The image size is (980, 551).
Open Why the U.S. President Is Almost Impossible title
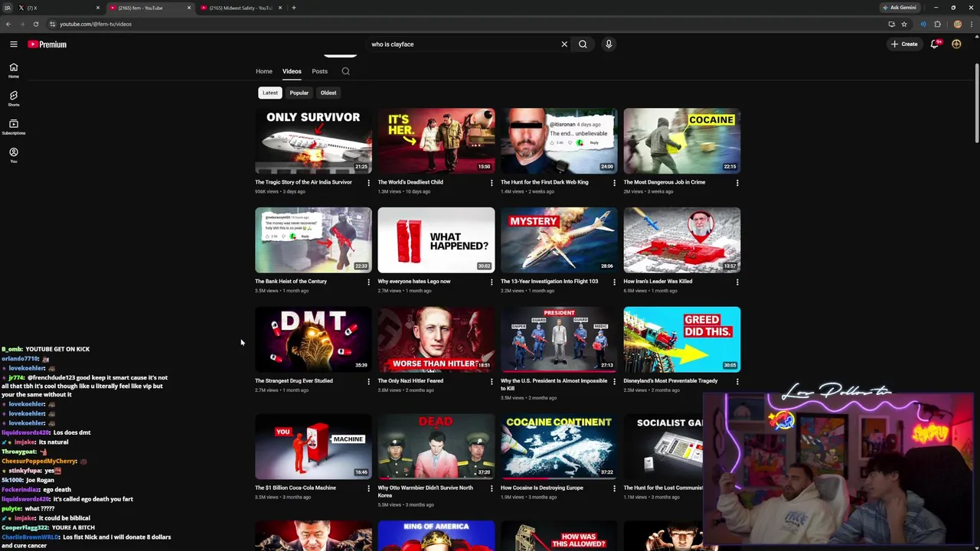pyautogui.click(x=554, y=384)
